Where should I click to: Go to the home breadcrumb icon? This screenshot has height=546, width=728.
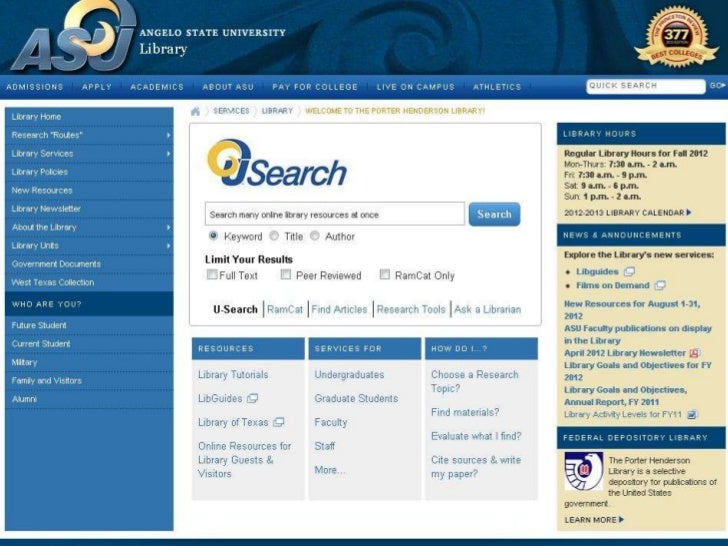click(195, 111)
